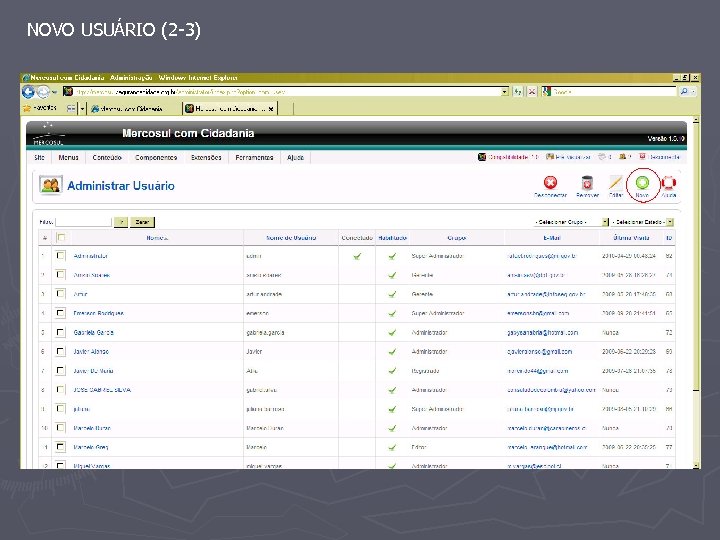This screenshot has width=720, height=540.
Task: Check the box for Emerson Rodrigues row
Action: click(61, 313)
